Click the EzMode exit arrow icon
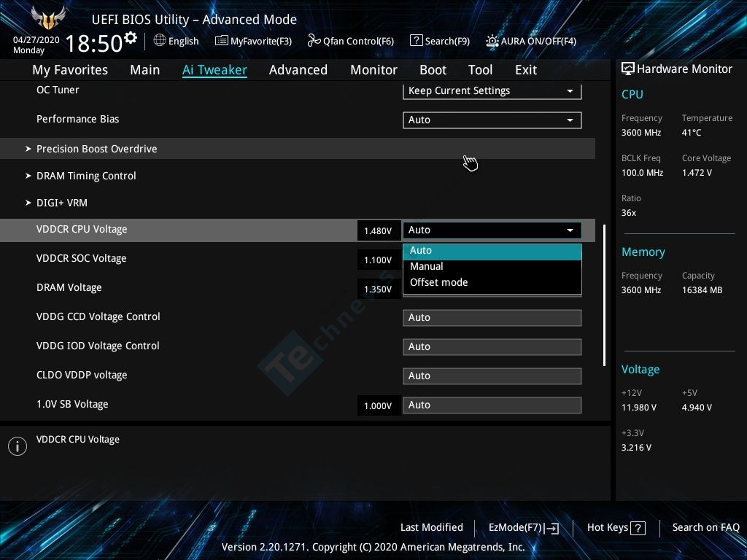747x560 pixels. (x=551, y=528)
